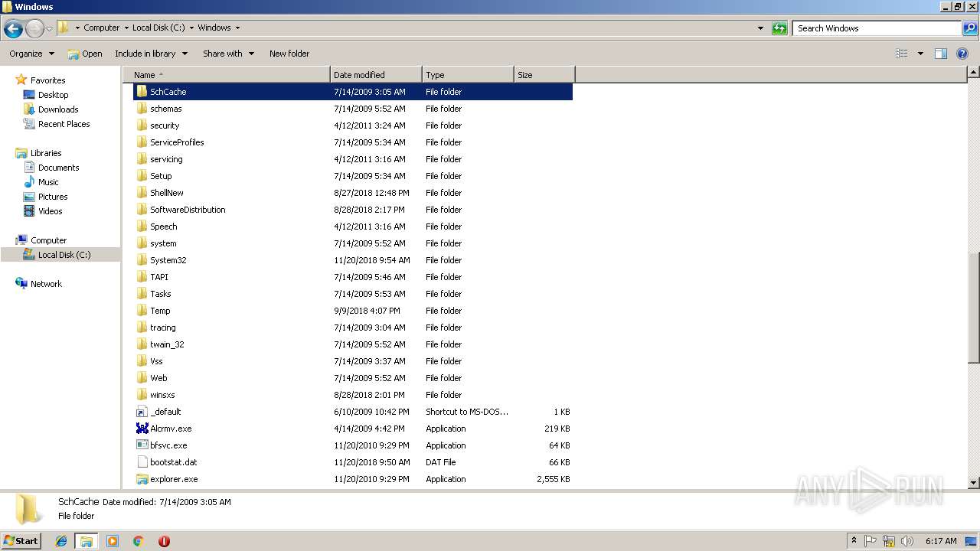Viewport: 980px width, 551px height.
Task: Click the red Opera-style taskbar icon
Action: coord(164,541)
